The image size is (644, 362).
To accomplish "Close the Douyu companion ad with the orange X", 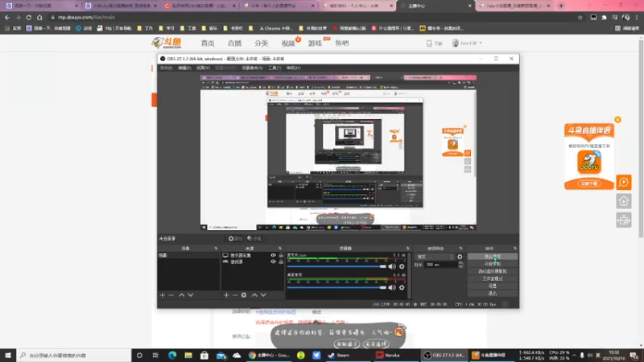I will coord(617,120).
